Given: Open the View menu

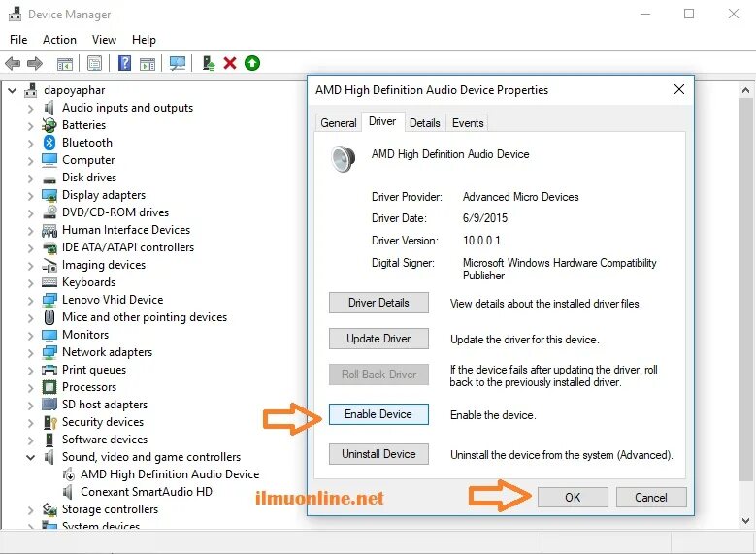Looking at the screenshot, I should tap(104, 40).
